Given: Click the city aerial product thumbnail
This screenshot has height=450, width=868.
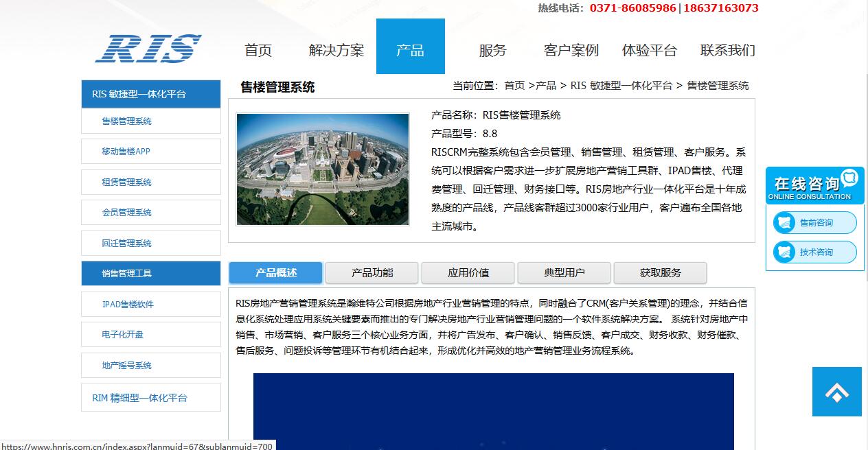Looking at the screenshot, I should tap(322, 169).
